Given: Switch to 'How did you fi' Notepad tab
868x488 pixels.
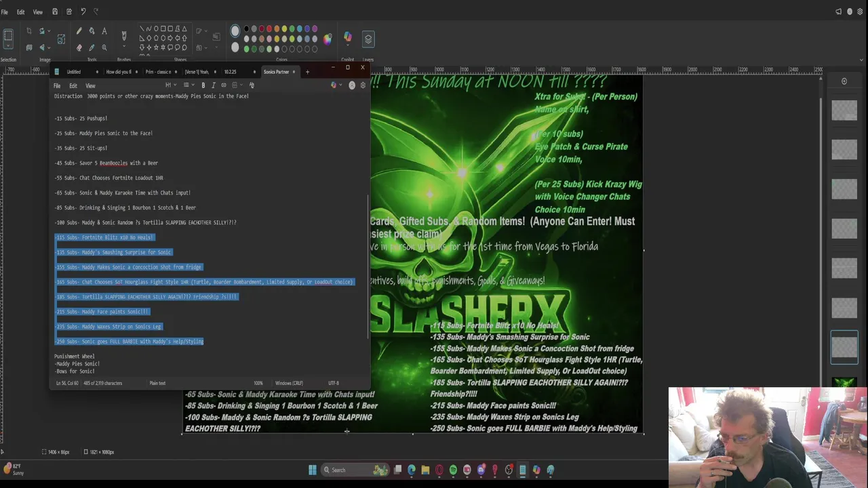Looking at the screenshot, I should pos(119,72).
